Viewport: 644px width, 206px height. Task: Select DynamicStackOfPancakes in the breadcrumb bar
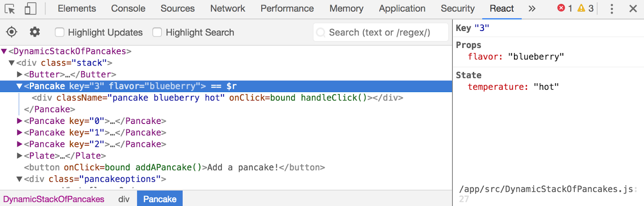click(x=54, y=199)
